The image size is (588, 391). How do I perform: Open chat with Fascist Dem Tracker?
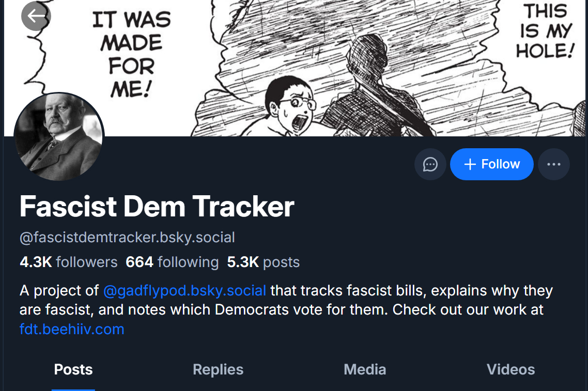430,164
